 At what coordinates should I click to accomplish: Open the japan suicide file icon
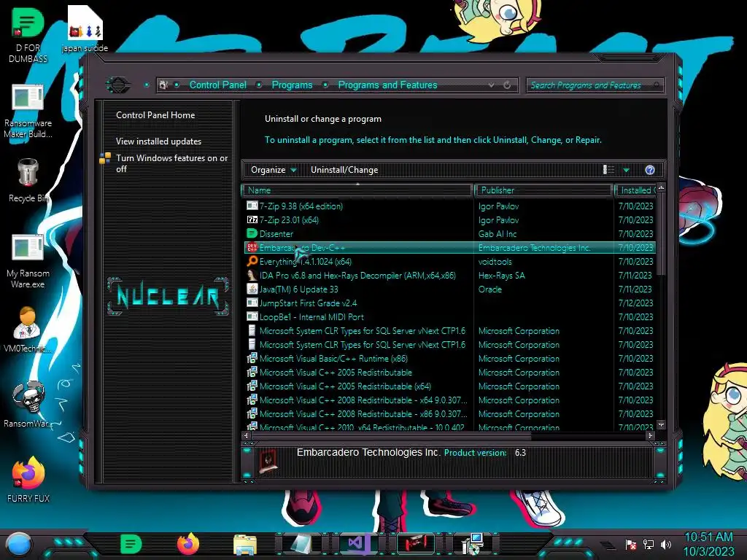click(85, 28)
